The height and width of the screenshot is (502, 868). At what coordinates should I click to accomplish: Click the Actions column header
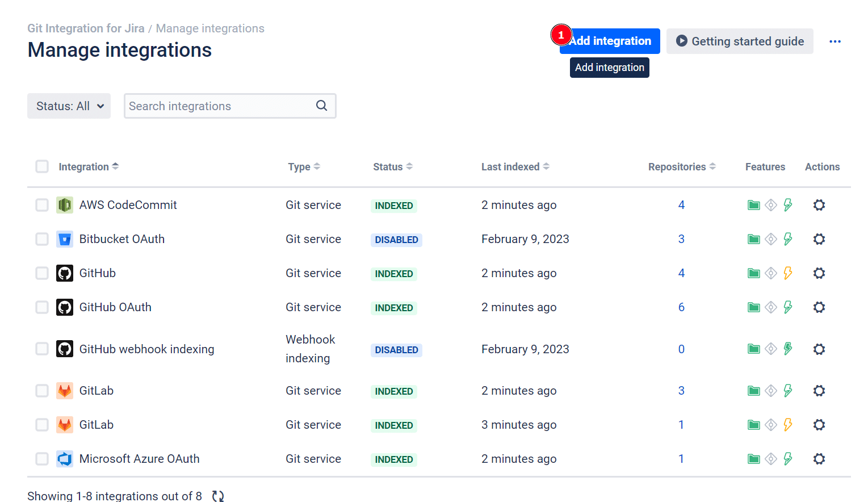pos(822,166)
